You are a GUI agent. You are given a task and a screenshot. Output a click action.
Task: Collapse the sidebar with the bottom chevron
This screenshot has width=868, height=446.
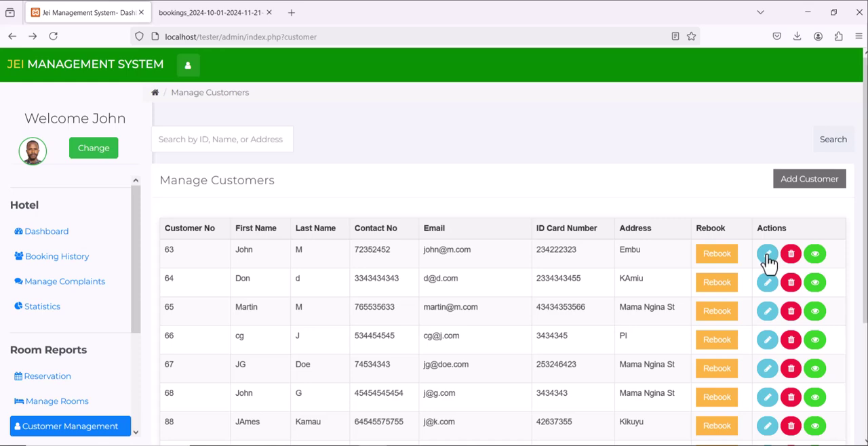pyautogui.click(x=135, y=432)
